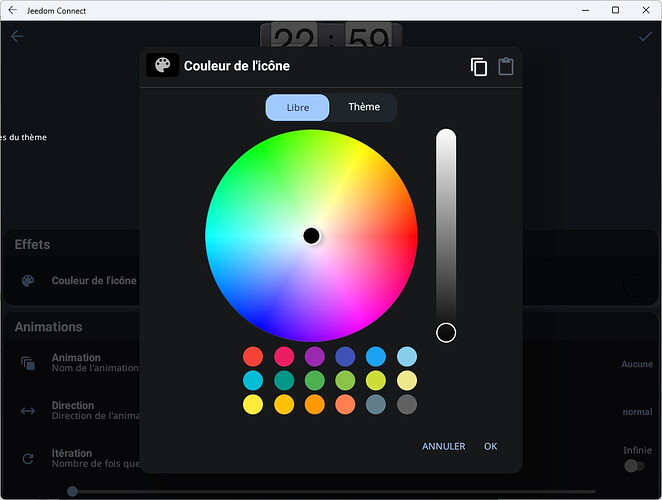Select the Libre tab
The height and width of the screenshot is (500, 662).
point(297,107)
